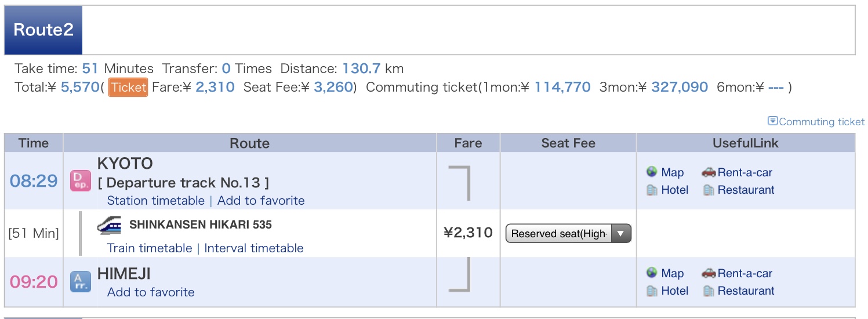Click the Shinkansen train icon next to HIKARI 535
The image size is (868, 319).
click(x=110, y=225)
